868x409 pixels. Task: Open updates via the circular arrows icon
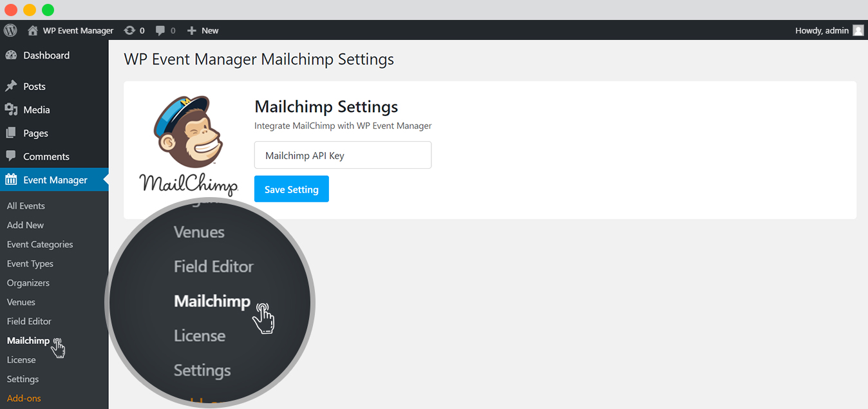[129, 30]
